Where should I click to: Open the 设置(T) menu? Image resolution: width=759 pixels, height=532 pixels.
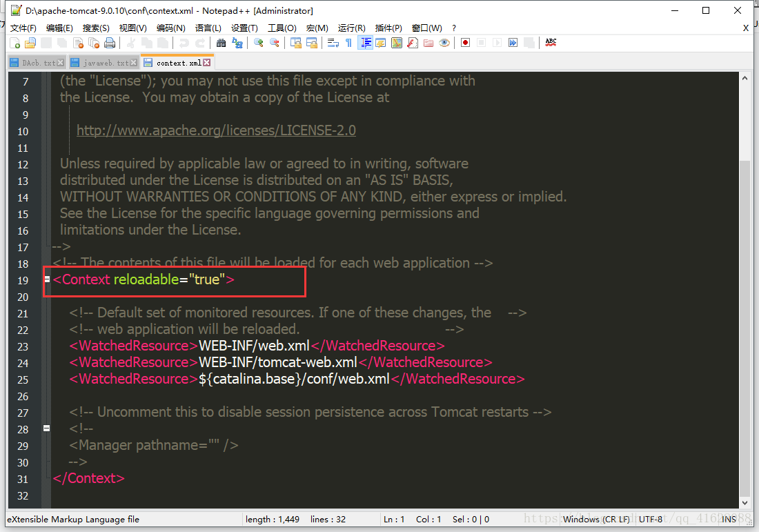244,28
